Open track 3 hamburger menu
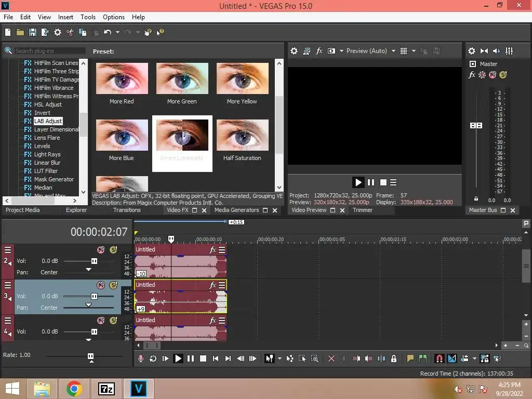Screen dimensions: 532x399 (8, 285)
